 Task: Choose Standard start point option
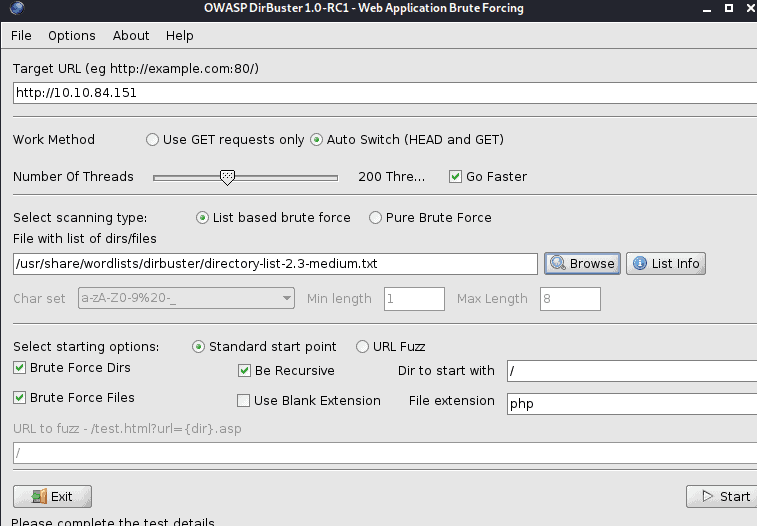point(198,347)
